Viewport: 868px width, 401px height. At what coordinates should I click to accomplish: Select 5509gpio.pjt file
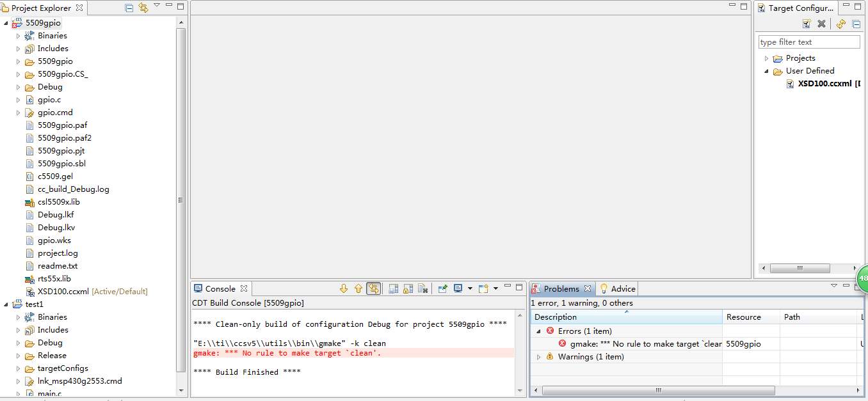click(x=61, y=151)
